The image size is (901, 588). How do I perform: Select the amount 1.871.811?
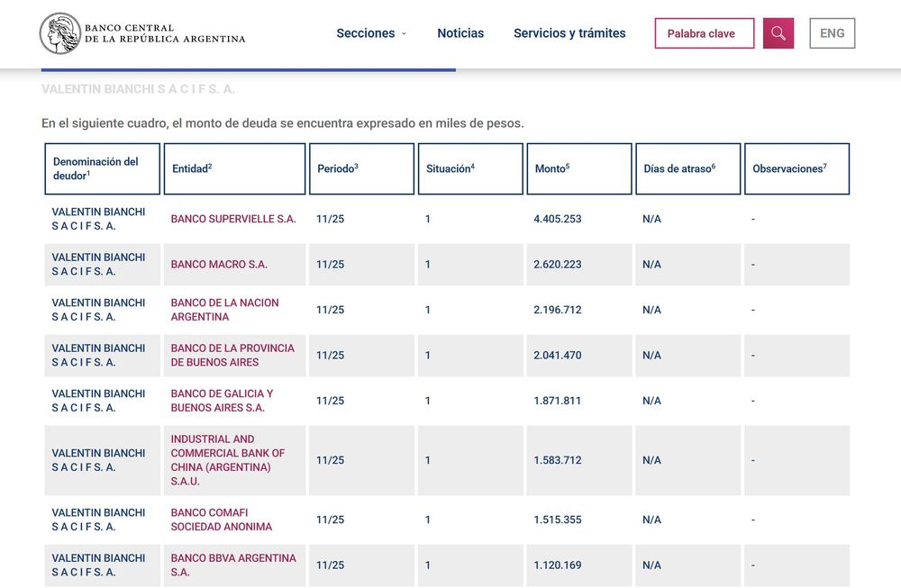click(558, 400)
